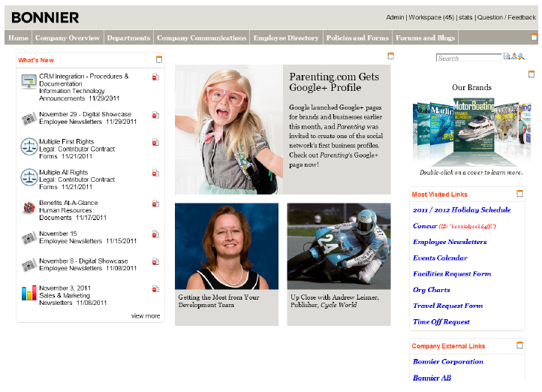
Task: Open the Bonnier AB external link
Action: (432, 378)
